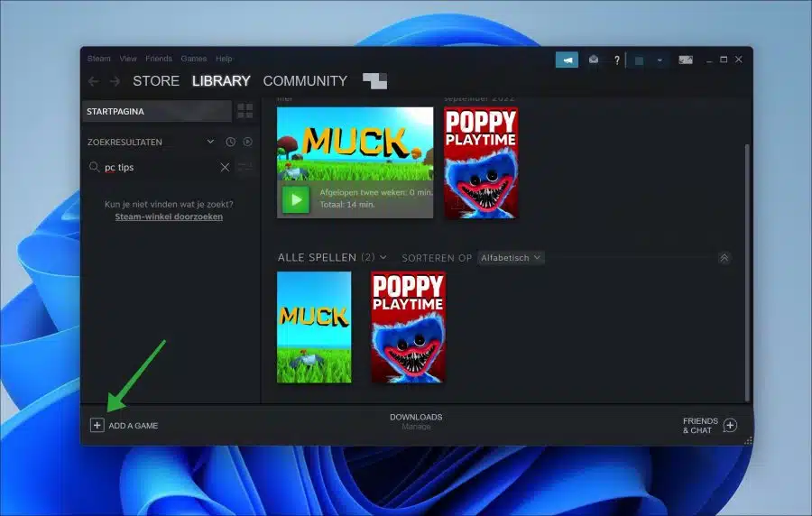The image size is (812, 516).
Task: Go back with the left arrow
Action: click(94, 81)
